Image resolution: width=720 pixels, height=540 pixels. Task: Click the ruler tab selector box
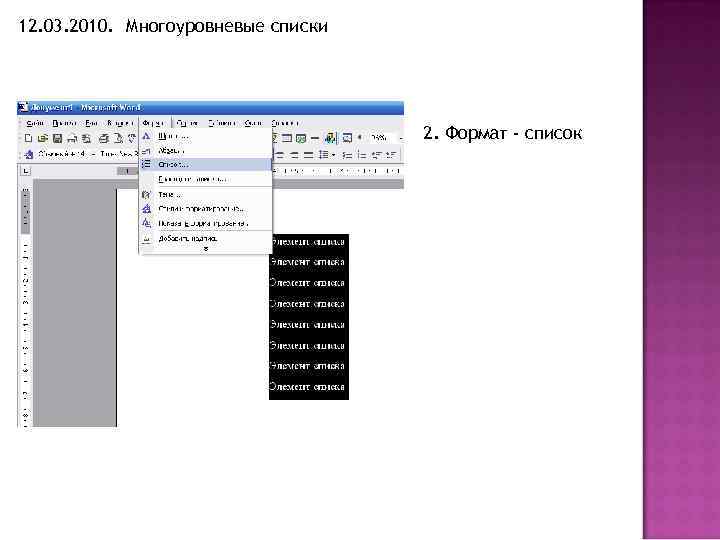click(x=25, y=171)
